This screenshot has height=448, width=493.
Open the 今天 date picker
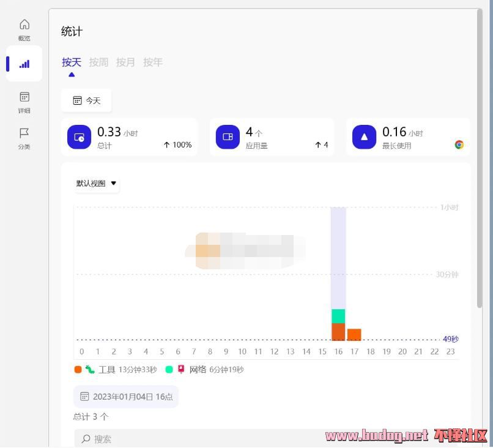click(x=86, y=100)
